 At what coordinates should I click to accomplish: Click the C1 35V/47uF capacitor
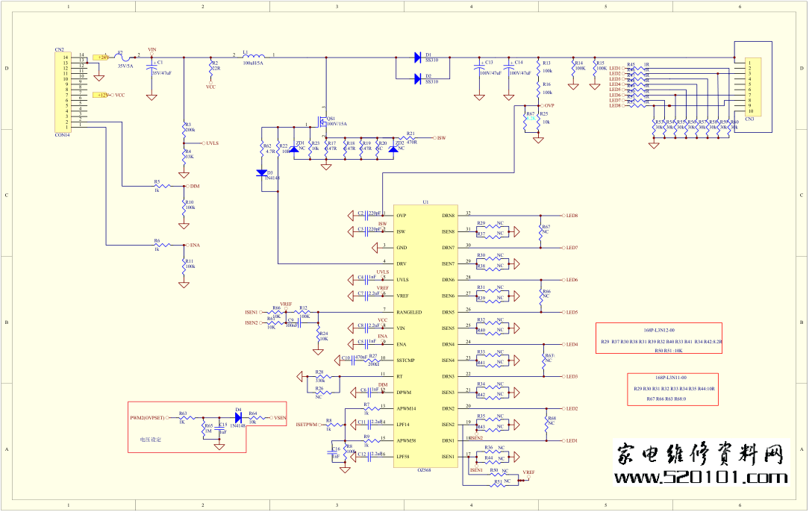point(152,66)
